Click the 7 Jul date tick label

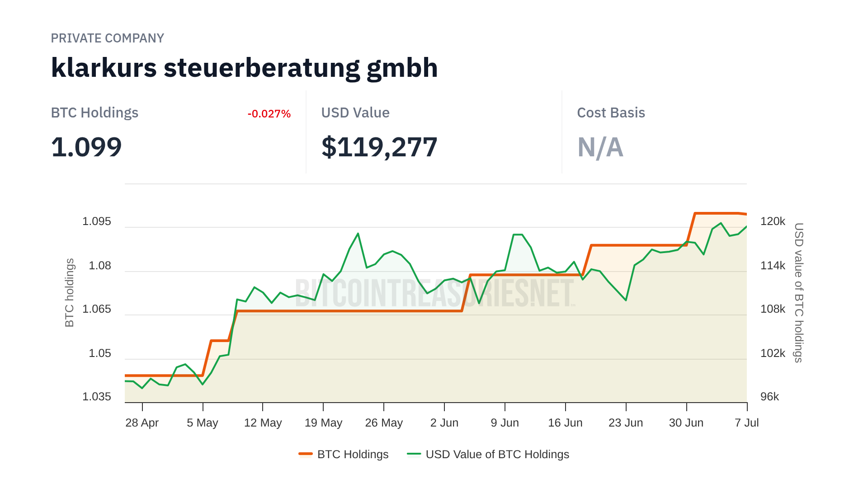(746, 423)
